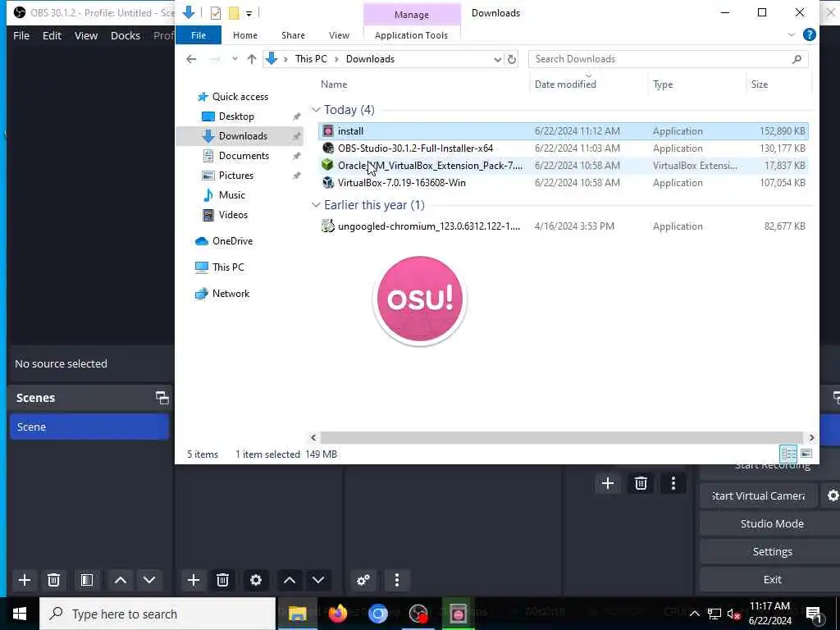Open Explorer's View ribbon tab
The image size is (840, 630).
click(x=339, y=34)
